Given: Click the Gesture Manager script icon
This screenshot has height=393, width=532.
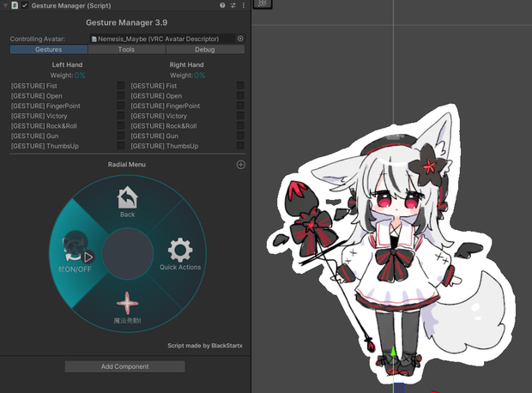Looking at the screenshot, I should coord(15,5).
